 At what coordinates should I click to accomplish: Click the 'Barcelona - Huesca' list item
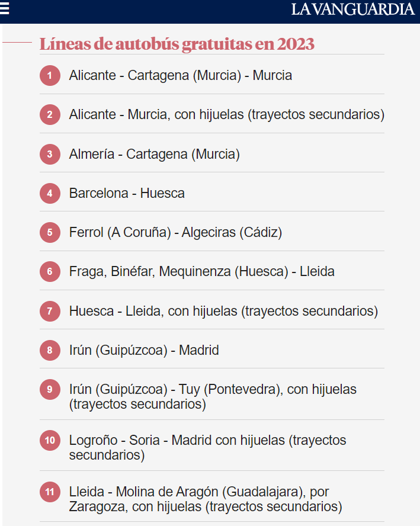(x=127, y=193)
